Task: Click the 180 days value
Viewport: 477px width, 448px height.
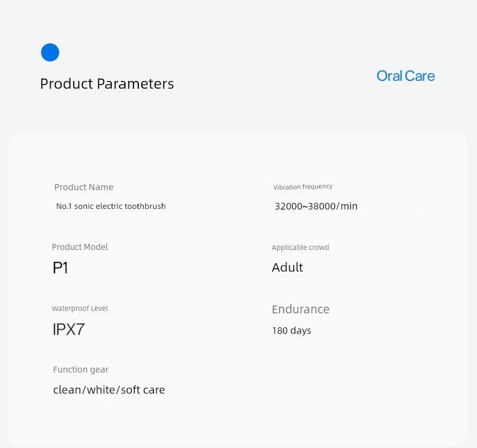Action: point(291,331)
